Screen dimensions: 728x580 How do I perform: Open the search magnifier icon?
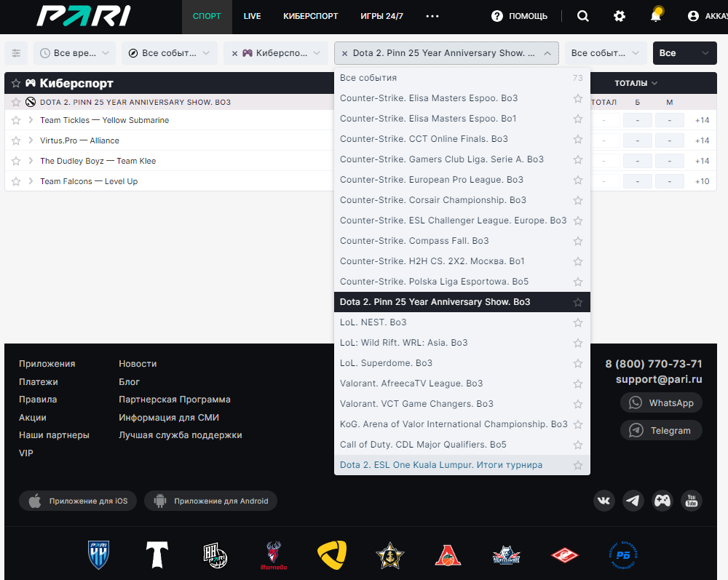point(582,16)
